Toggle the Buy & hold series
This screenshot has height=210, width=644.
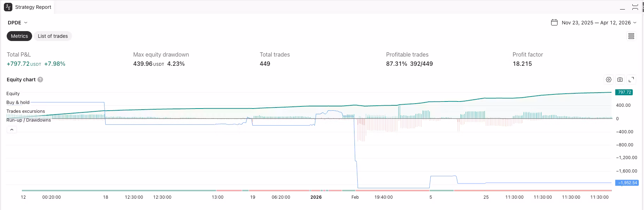18,103
